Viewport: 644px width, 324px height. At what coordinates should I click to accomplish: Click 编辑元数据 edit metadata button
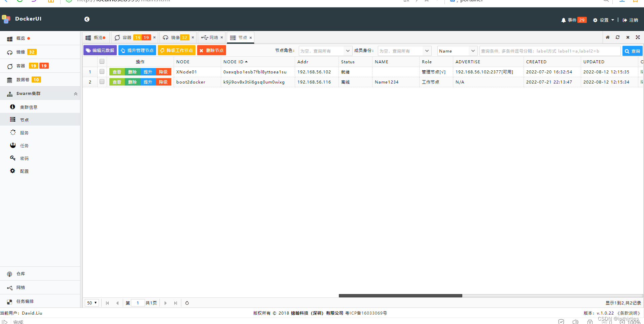tap(100, 51)
